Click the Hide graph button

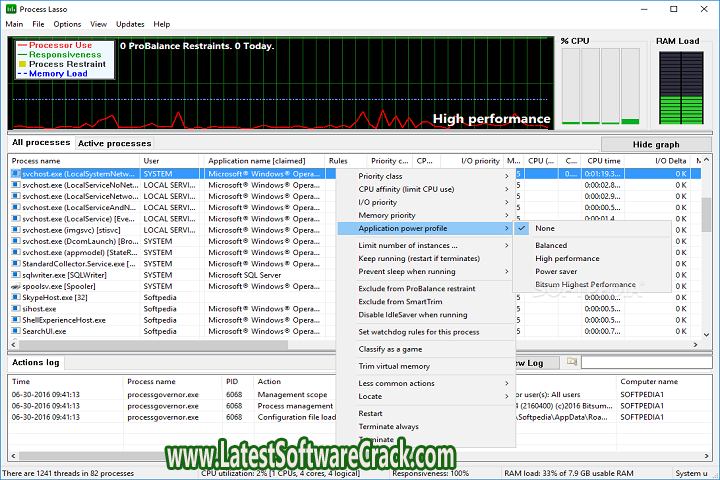655,144
